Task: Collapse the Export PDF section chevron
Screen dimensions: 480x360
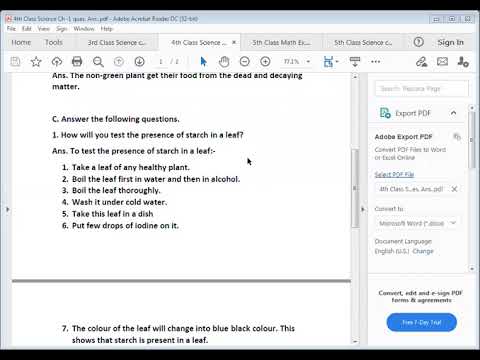Action: point(453,113)
